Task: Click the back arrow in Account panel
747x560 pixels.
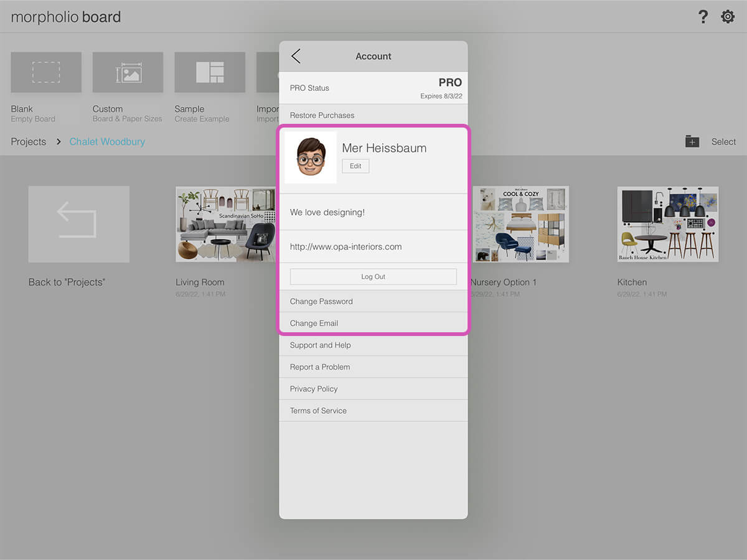Action: pos(296,56)
